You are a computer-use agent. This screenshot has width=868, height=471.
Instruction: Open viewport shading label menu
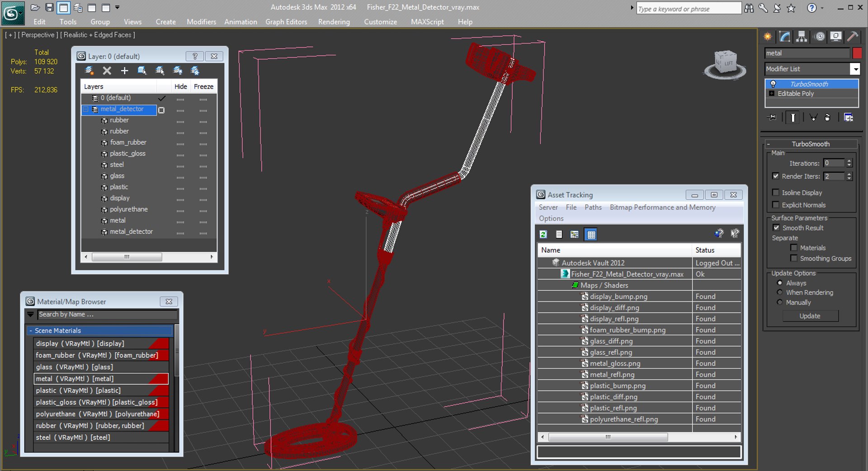pos(98,35)
